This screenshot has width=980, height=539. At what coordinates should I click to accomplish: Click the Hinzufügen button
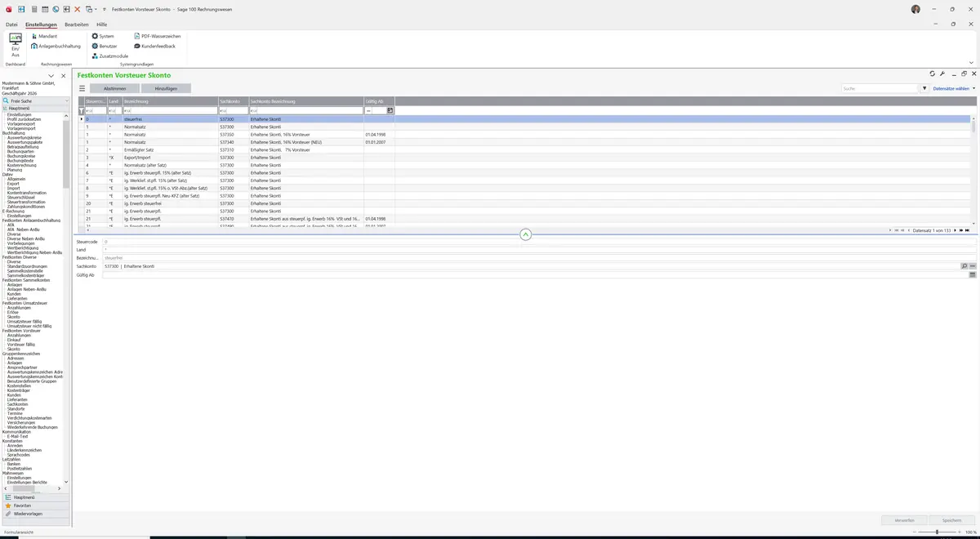click(x=166, y=88)
